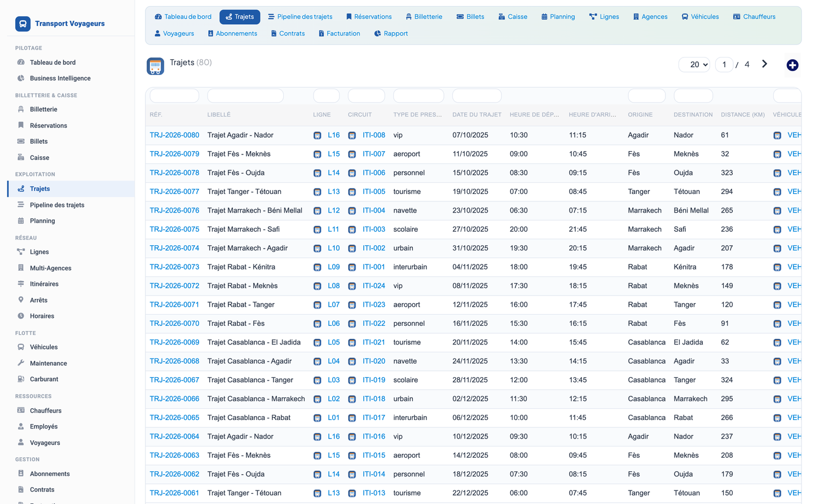Click Business Intelligence pie chart icon in sidebar
Image resolution: width=815 pixels, height=504 pixels.
[x=21, y=78]
